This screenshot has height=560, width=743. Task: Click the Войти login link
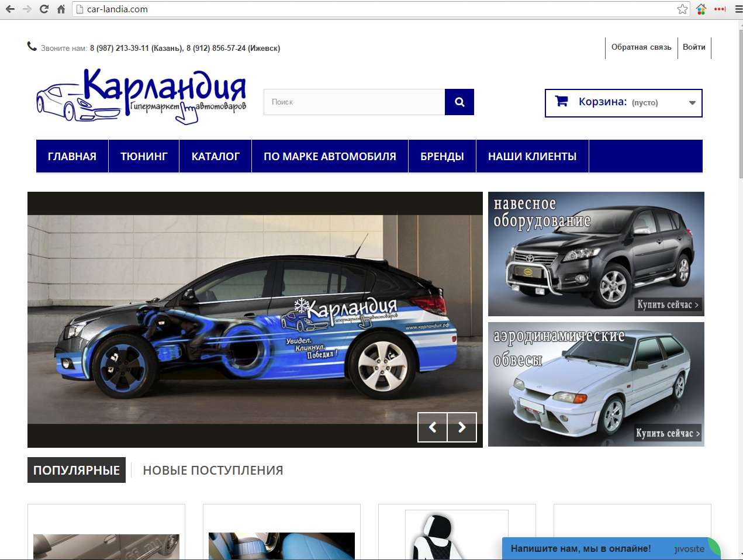pos(694,47)
